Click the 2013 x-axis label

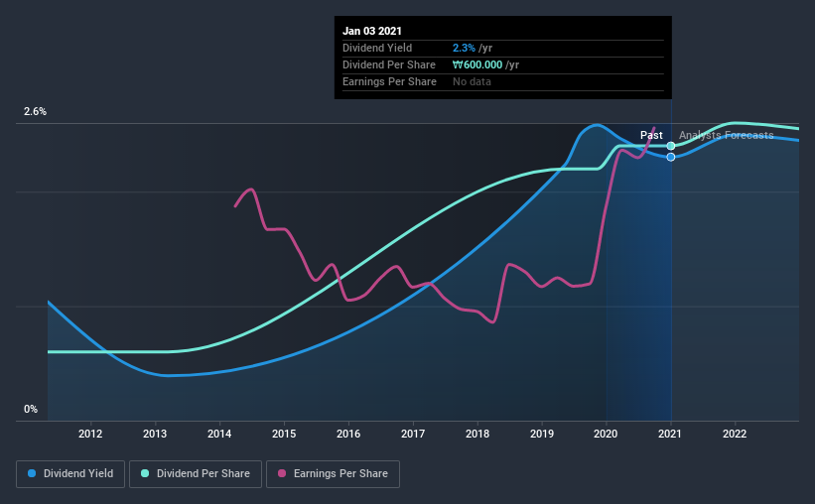coord(155,434)
